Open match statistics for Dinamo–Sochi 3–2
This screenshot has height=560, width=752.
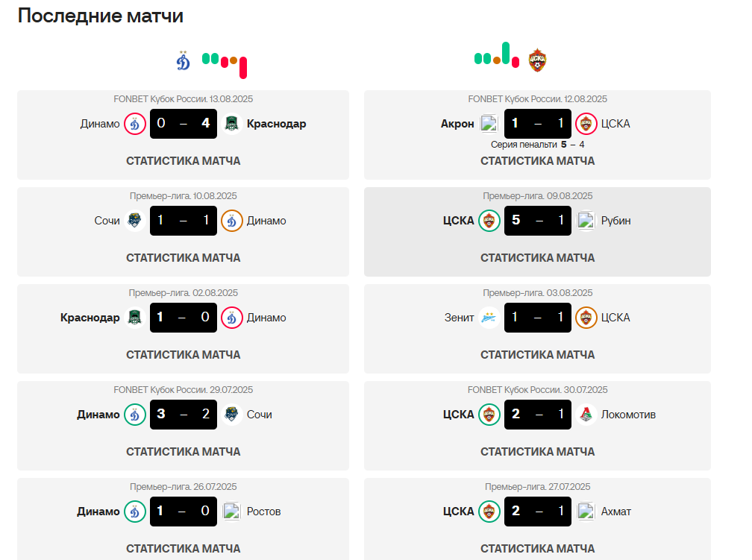pyautogui.click(x=184, y=452)
